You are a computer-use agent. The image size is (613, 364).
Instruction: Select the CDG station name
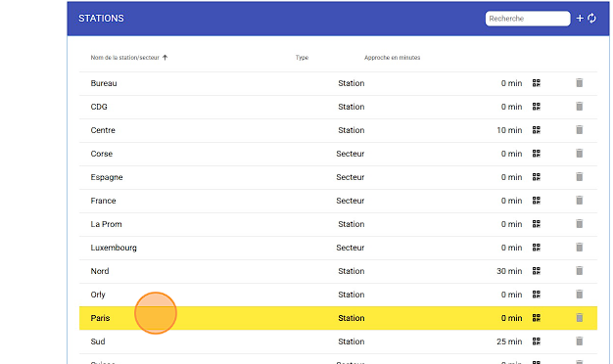point(99,107)
